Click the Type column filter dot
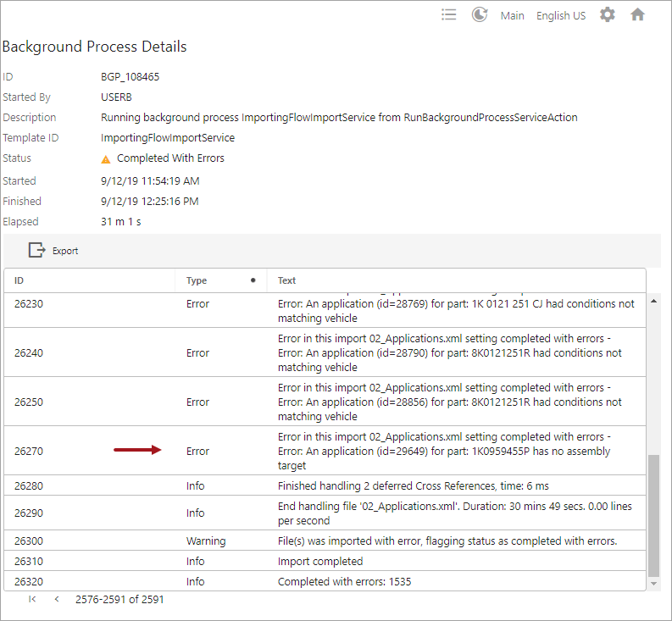The image size is (672, 621). 253,280
